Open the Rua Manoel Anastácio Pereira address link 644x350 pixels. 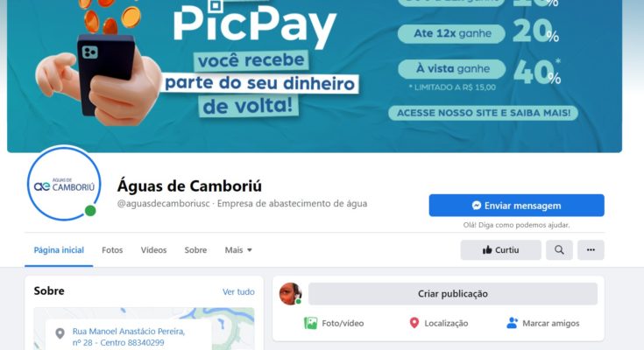click(x=129, y=337)
